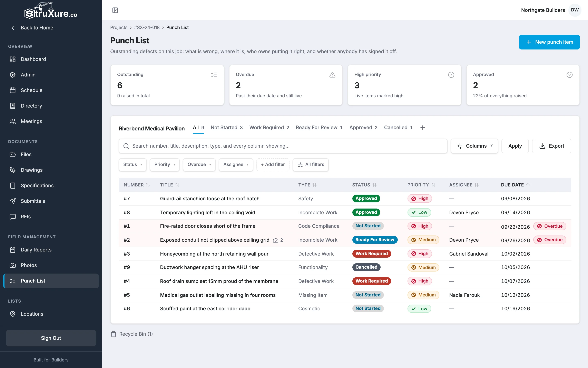Click the Apply button
Viewport: 588px width, 368px height.
click(515, 146)
